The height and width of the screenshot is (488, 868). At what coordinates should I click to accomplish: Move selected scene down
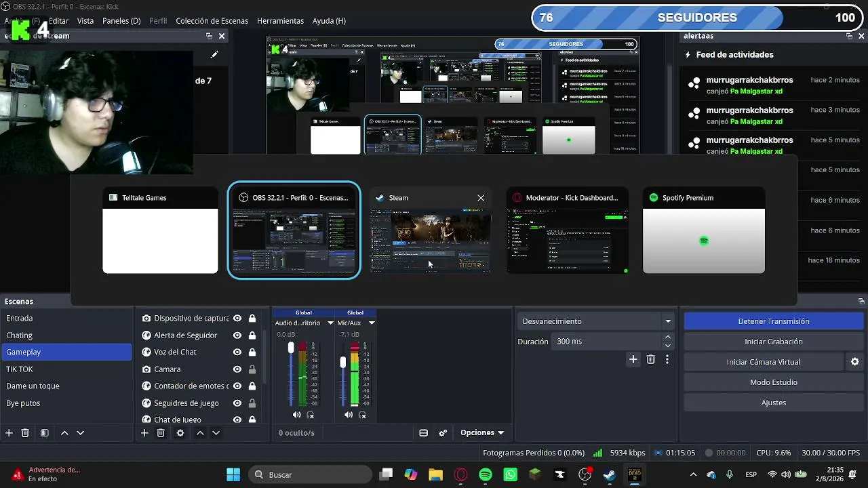click(80, 433)
